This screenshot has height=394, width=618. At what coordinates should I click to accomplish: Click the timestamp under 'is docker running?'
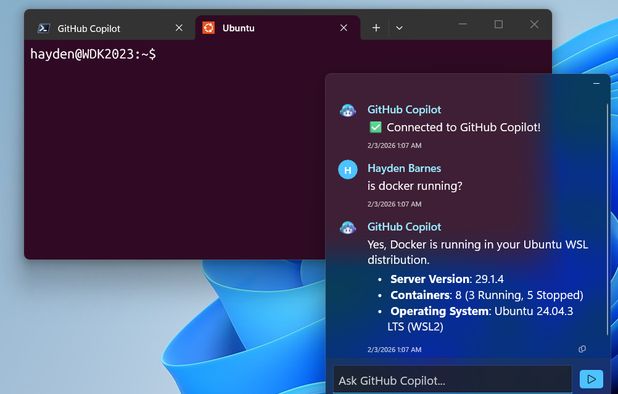(394, 204)
